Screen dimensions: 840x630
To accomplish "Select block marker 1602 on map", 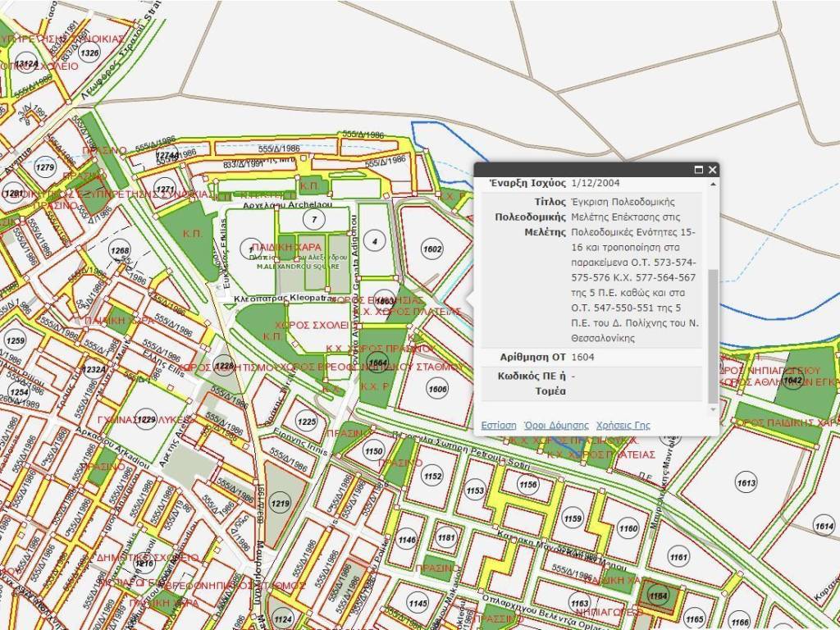I will 431,249.
